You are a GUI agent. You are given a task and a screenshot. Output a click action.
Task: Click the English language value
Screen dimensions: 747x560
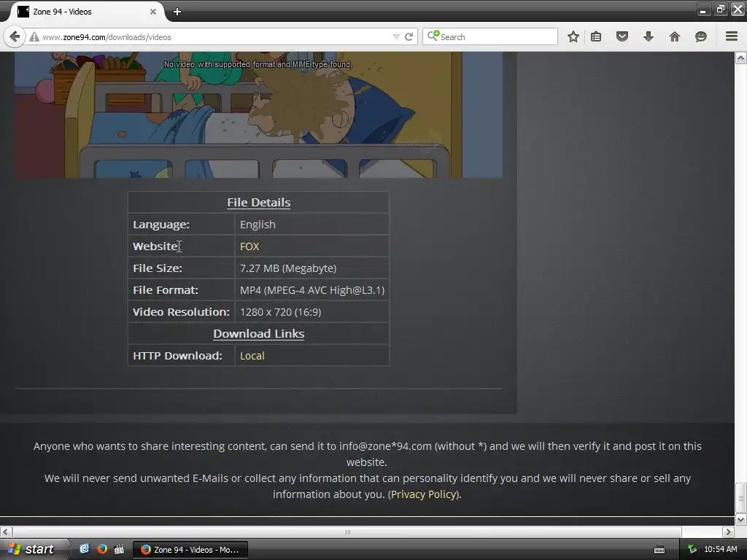pyautogui.click(x=258, y=225)
